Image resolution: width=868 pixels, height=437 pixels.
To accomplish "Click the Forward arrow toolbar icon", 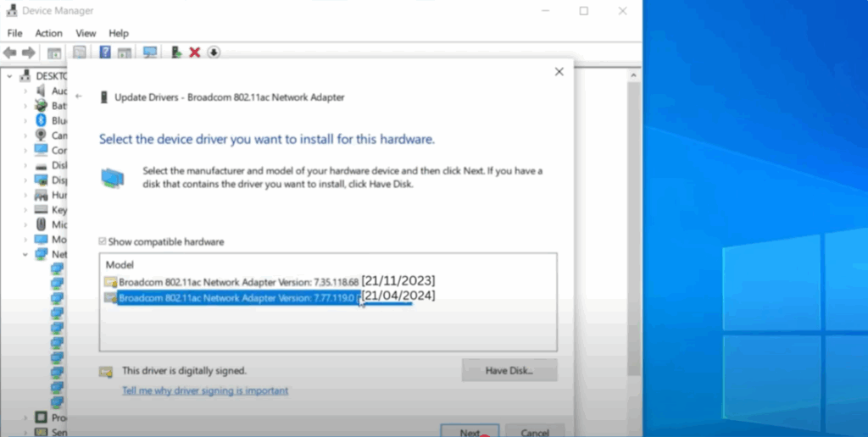I will tap(28, 53).
